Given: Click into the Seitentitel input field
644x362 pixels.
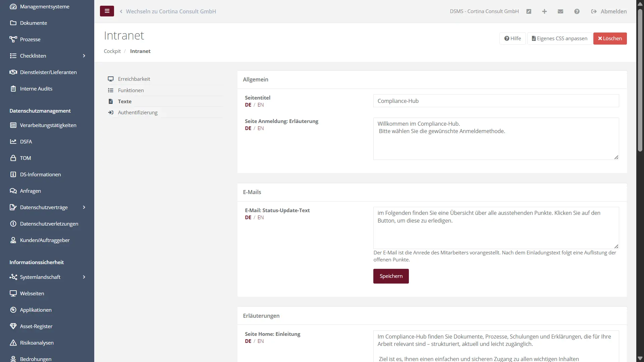Looking at the screenshot, I should tap(496, 101).
